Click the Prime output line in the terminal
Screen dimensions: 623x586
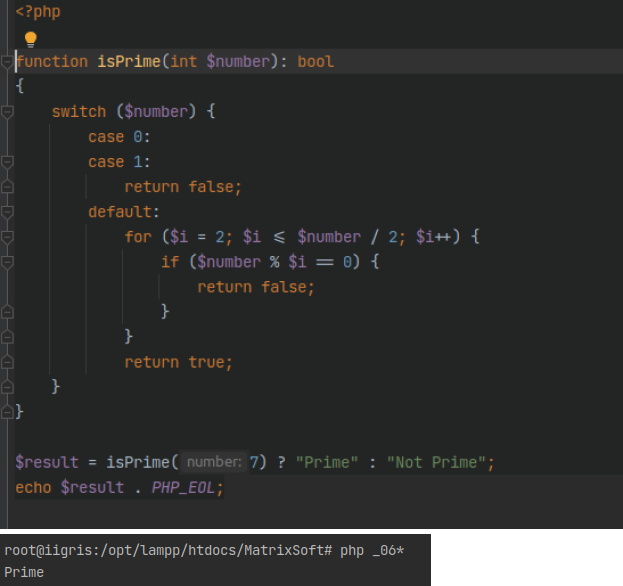[24, 572]
